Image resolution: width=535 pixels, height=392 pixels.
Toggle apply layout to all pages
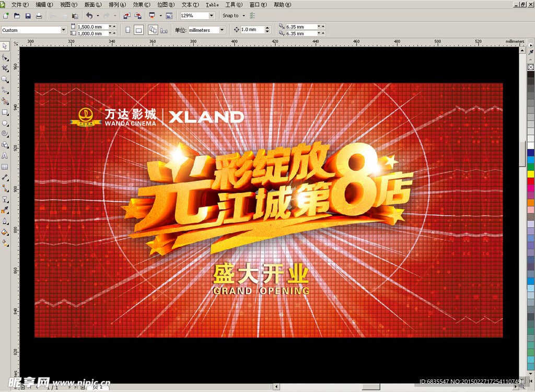coord(153,30)
